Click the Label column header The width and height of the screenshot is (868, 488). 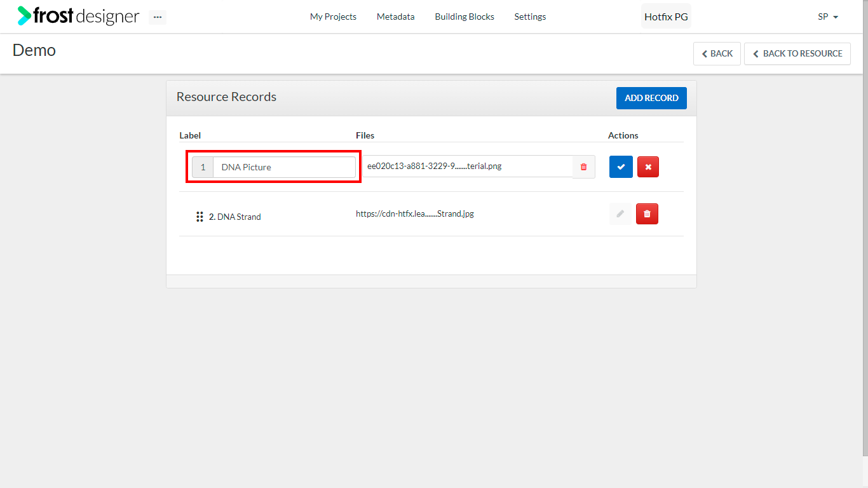[x=190, y=135]
